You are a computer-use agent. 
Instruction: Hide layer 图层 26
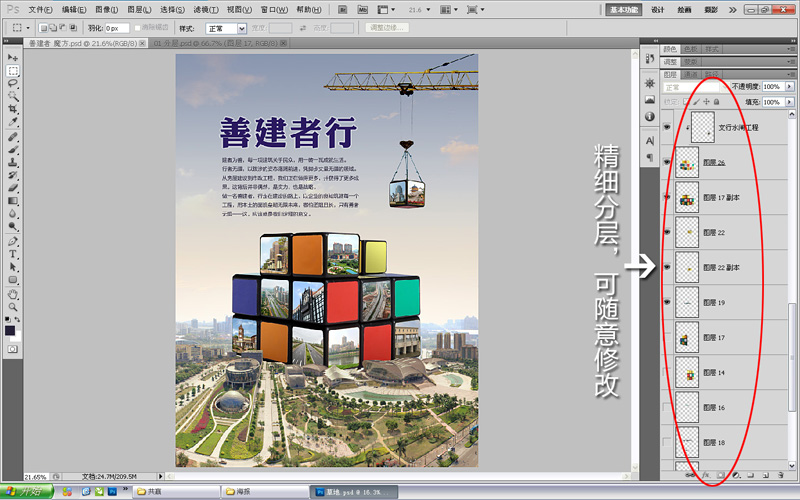point(667,162)
